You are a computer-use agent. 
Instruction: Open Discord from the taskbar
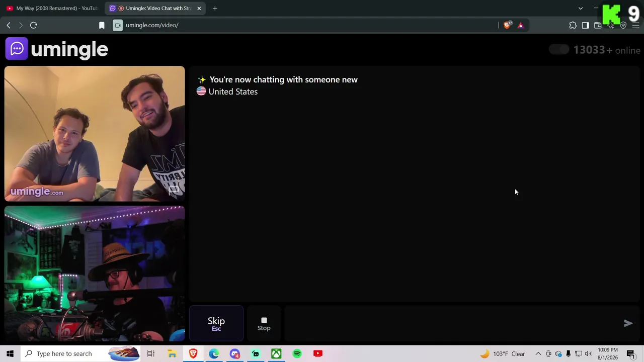tap(235, 353)
